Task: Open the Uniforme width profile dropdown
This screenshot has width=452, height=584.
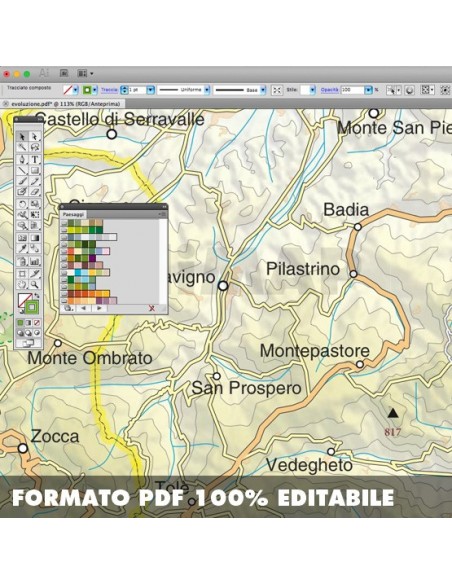Action: tap(207, 90)
